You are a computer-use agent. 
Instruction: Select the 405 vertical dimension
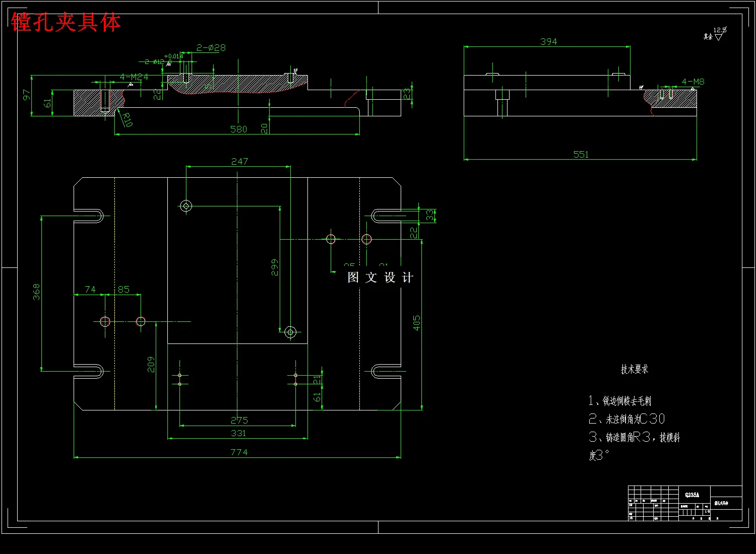coord(416,323)
